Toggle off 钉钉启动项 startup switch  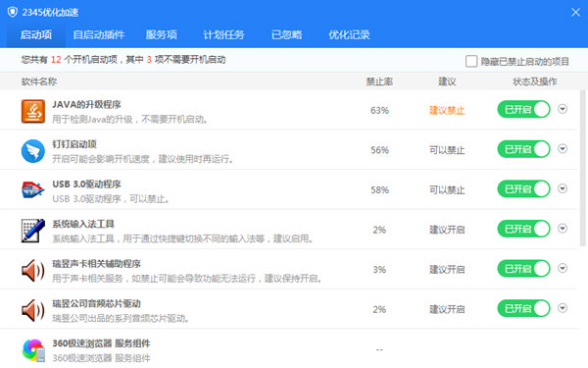523,149
